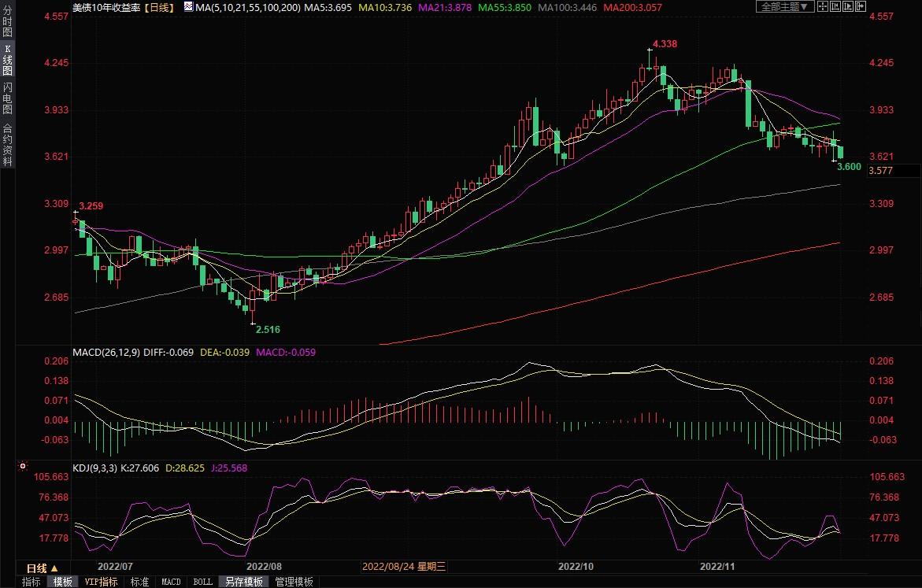The image size is (922, 588).
Task: Click the 另存模板 button
Action: click(x=243, y=582)
